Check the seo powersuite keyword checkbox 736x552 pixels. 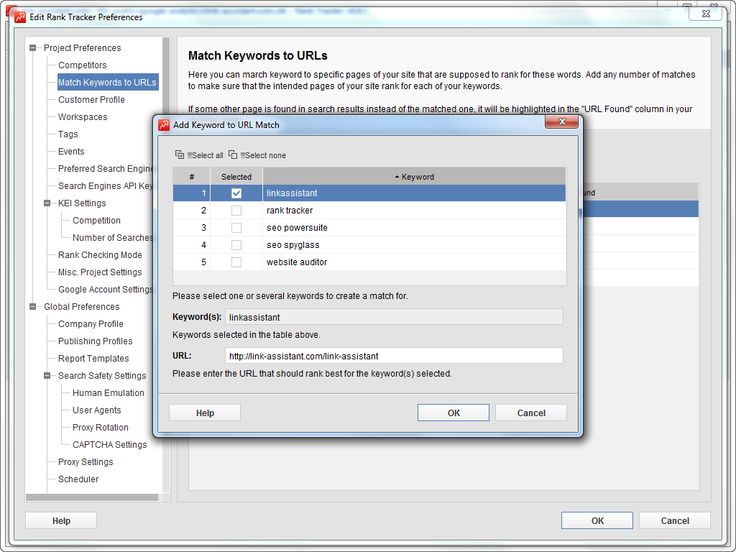(236, 228)
